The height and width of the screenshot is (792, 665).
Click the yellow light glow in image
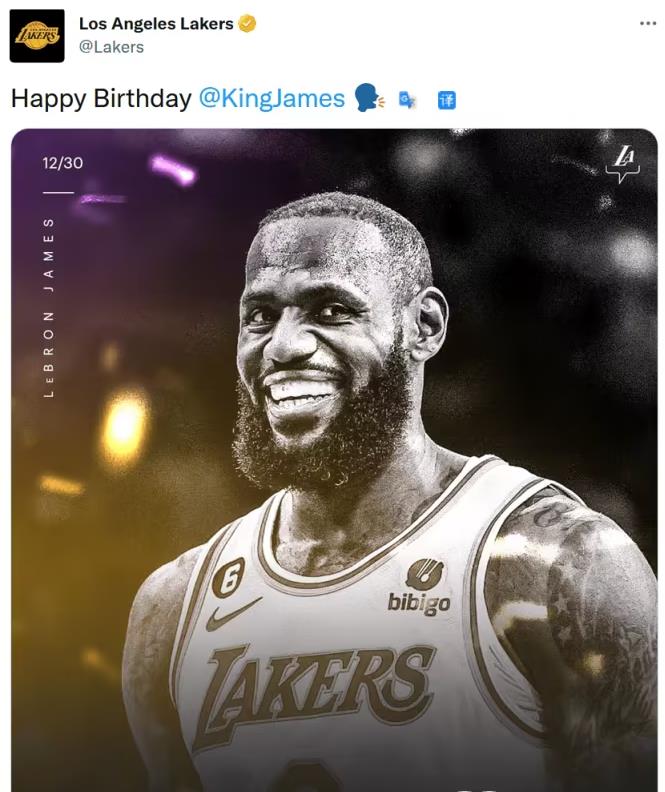pos(124,425)
